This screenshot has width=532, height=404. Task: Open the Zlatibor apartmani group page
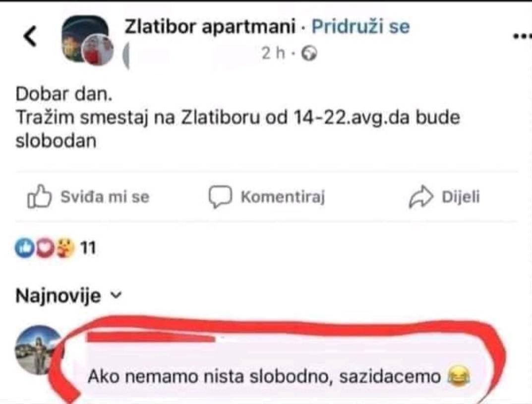pyautogui.click(x=210, y=26)
